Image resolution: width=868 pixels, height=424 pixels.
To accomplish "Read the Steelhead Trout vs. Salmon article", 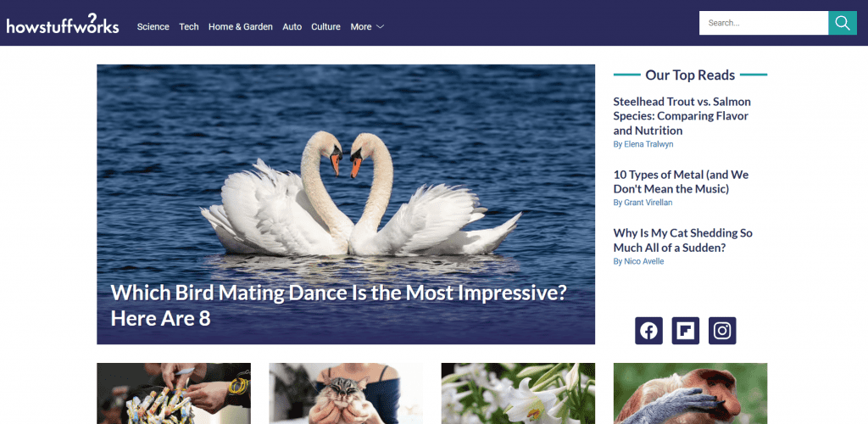I will coord(681,116).
